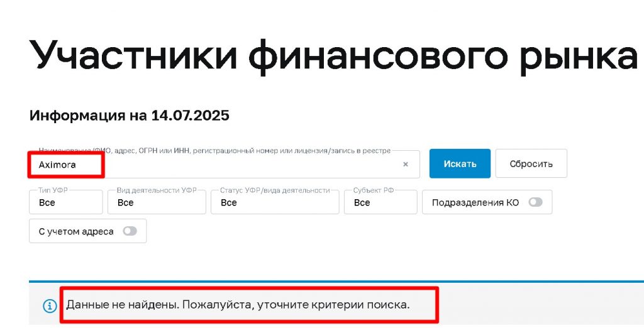
Task: Focus the search field containing Aximora
Action: point(225,164)
